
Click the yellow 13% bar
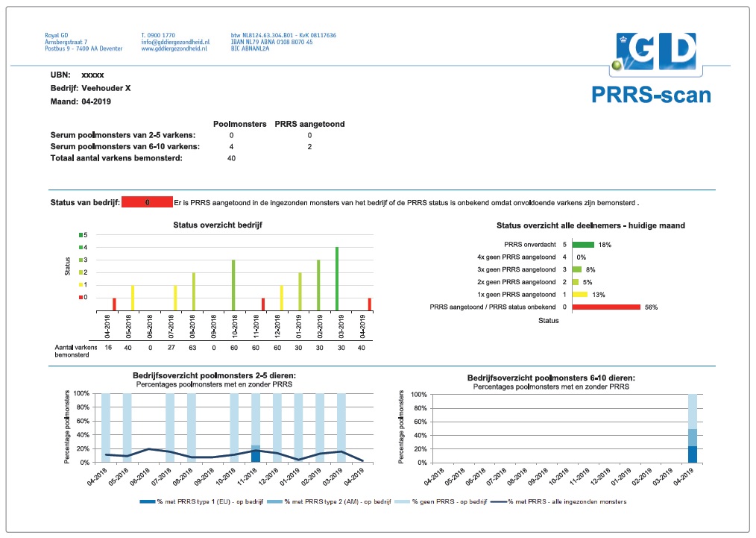[580, 294]
